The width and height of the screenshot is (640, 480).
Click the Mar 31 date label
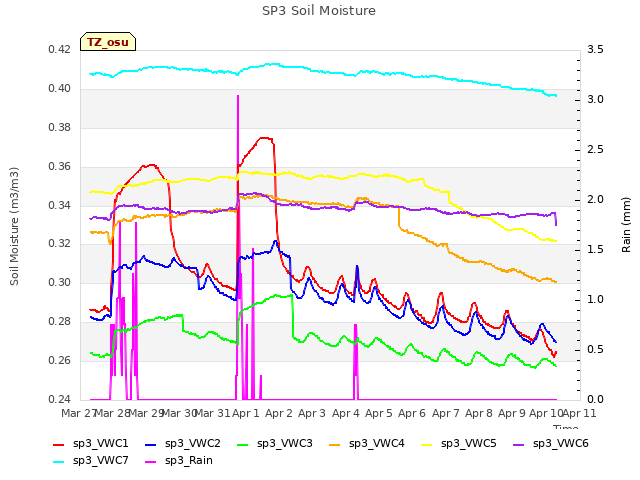[x=213, y=413]
